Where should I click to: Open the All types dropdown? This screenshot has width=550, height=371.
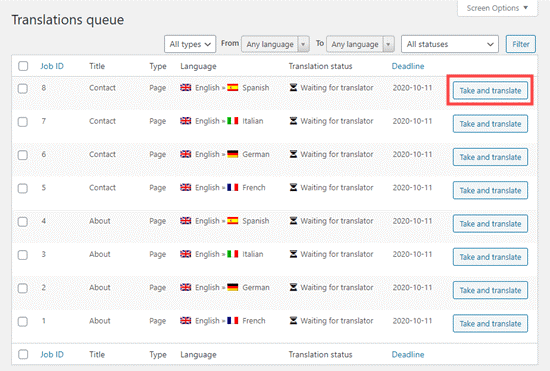(x=190, y=44)
